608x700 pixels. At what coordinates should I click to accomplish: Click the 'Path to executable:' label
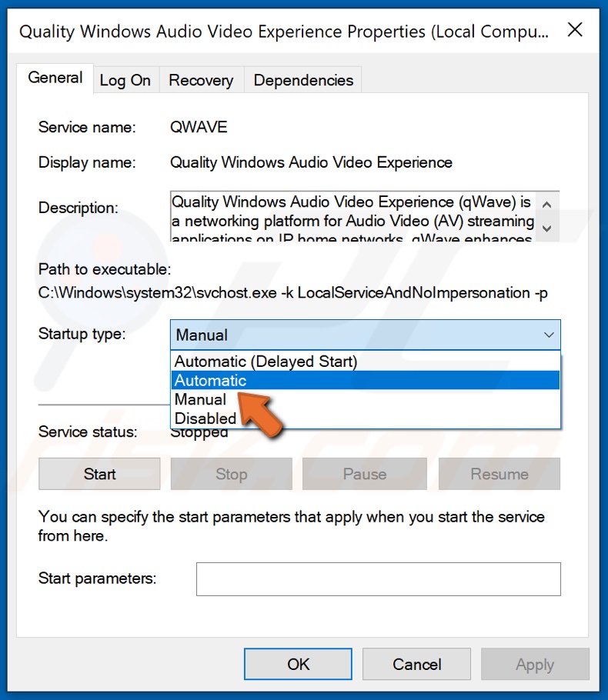105,269
